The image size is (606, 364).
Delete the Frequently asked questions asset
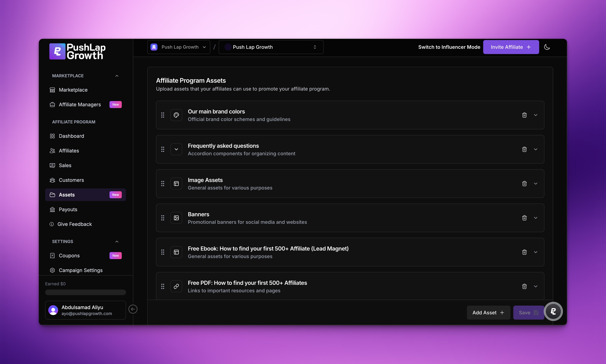click(524, 149)
